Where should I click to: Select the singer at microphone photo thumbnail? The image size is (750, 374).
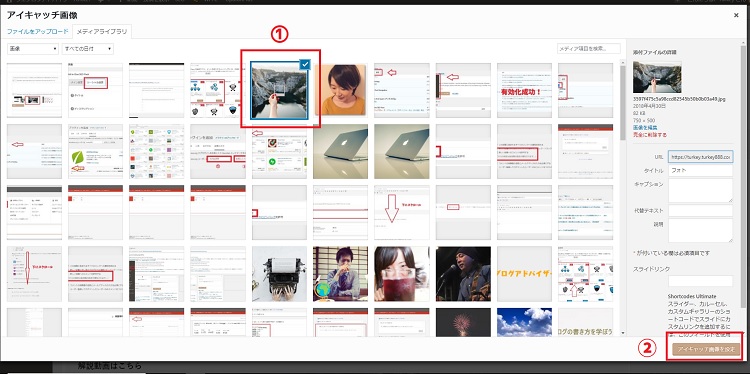(463, 274)
